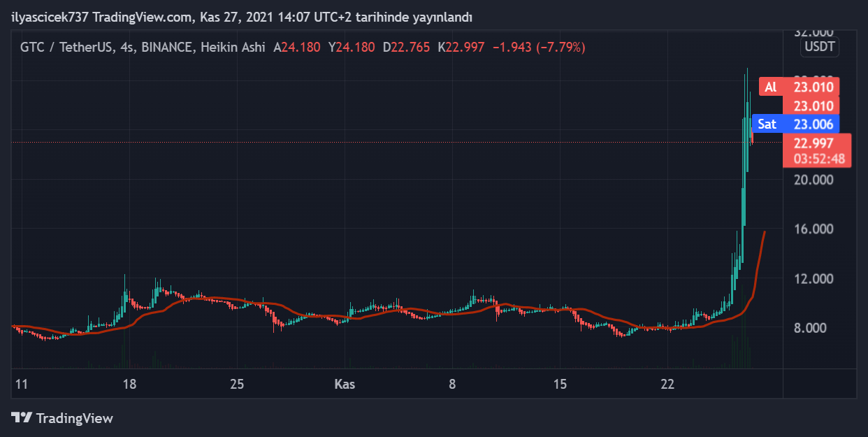Select the Kas month marker on time axis

coord(345,385)
